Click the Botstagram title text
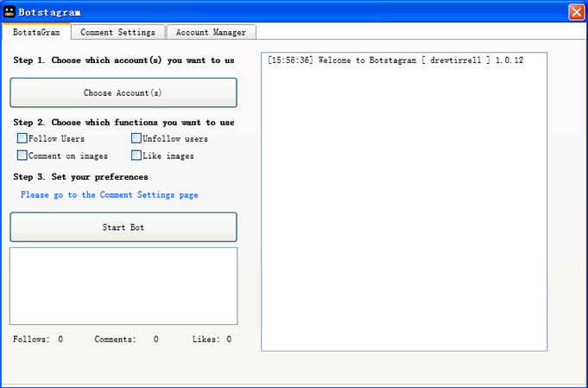 [50, 12]
